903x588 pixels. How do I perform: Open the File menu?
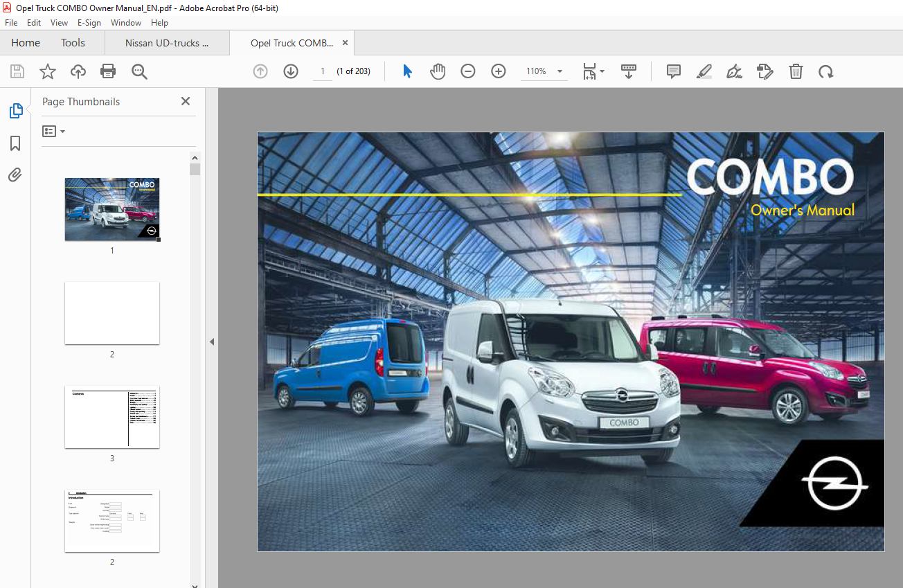(x=11, y=23)
